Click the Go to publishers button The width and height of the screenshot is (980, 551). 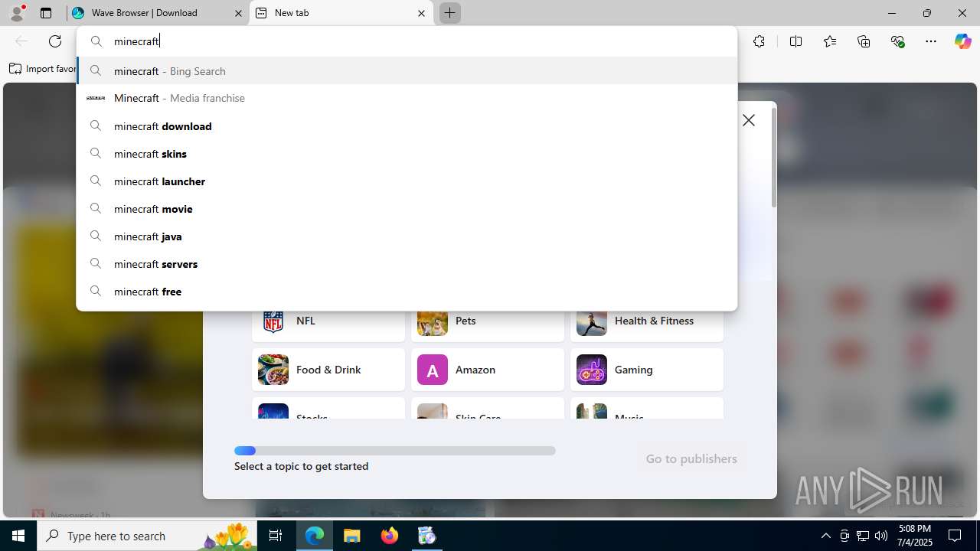[x=691, y=458]
